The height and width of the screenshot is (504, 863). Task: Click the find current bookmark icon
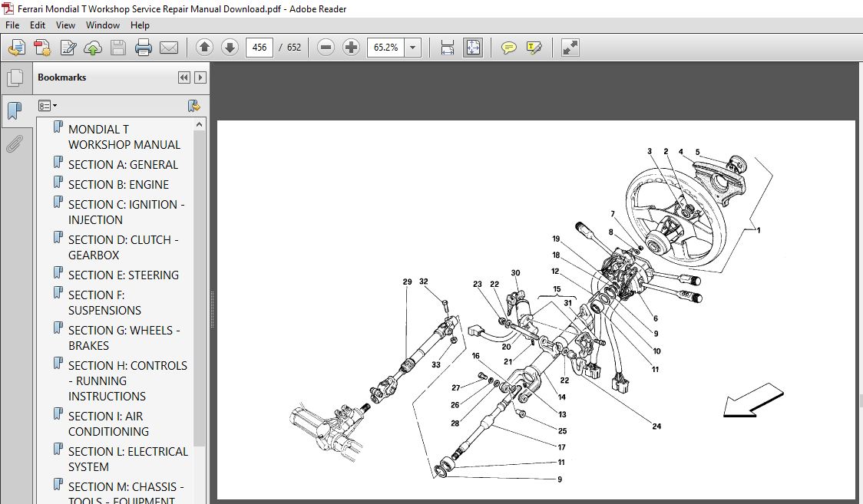click(193, 106)
